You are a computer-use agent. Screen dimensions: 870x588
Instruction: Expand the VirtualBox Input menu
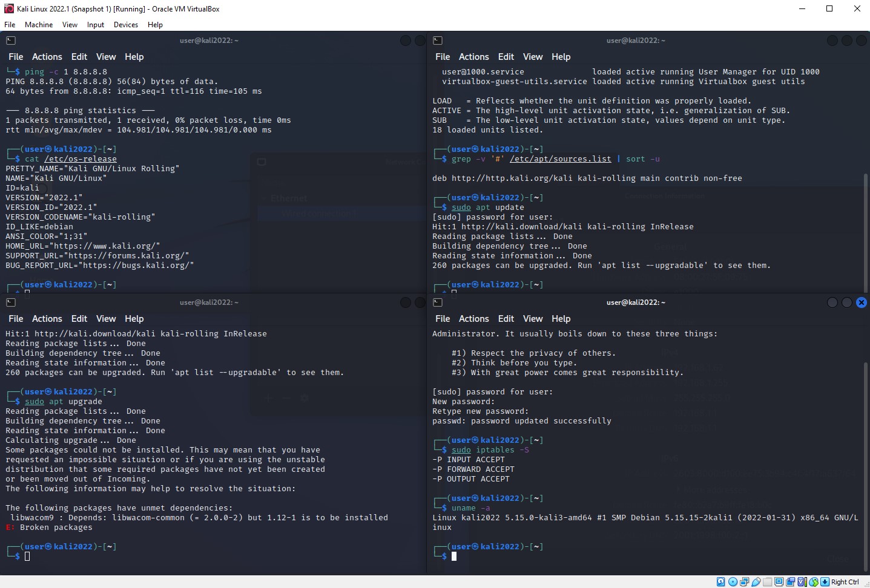point(95,25)
